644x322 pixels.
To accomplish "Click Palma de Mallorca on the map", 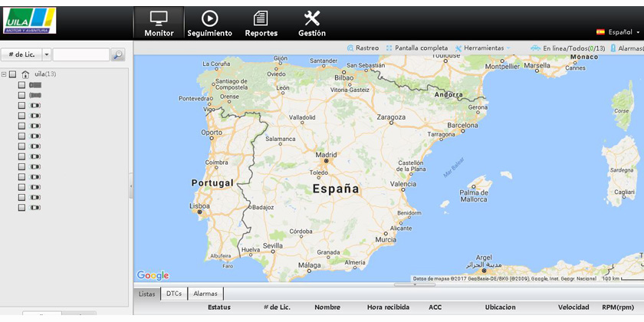I will (x=474, y=196).
